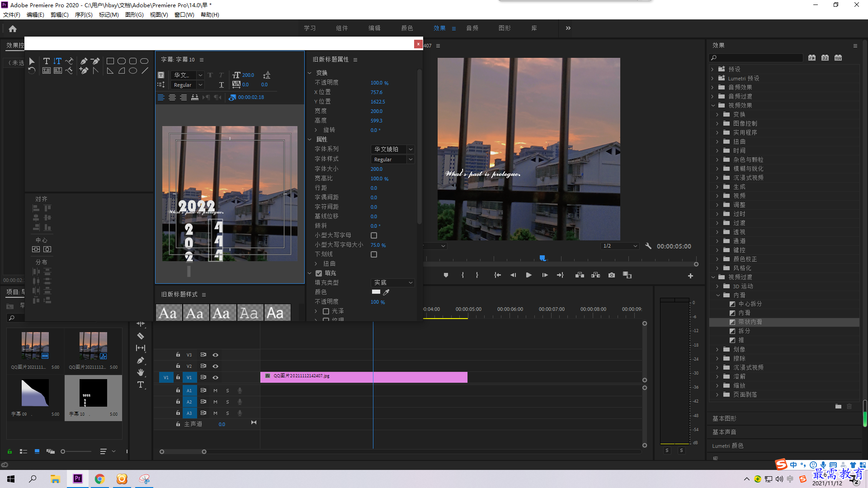
Task: Open the 1/2 playback resolution dropdown
Action: (620, 246)
